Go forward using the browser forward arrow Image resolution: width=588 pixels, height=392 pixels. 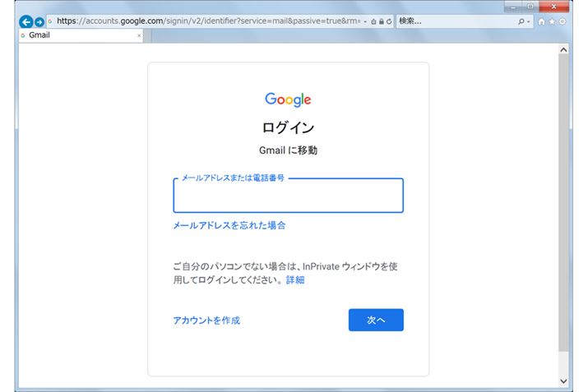39,21
